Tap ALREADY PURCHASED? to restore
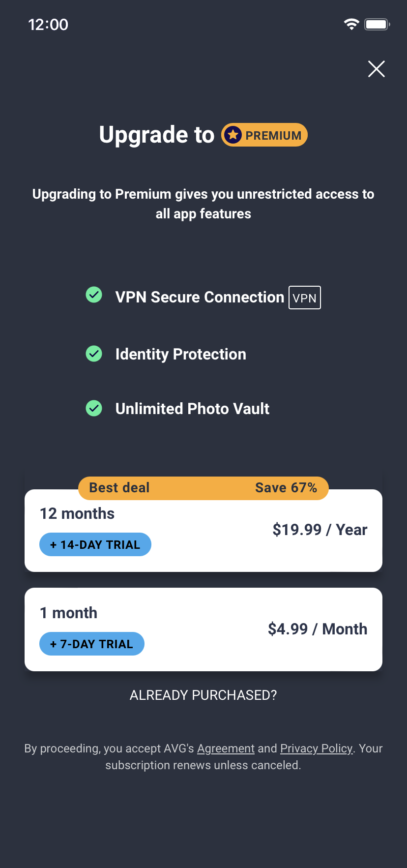 [x=203, y=695]
